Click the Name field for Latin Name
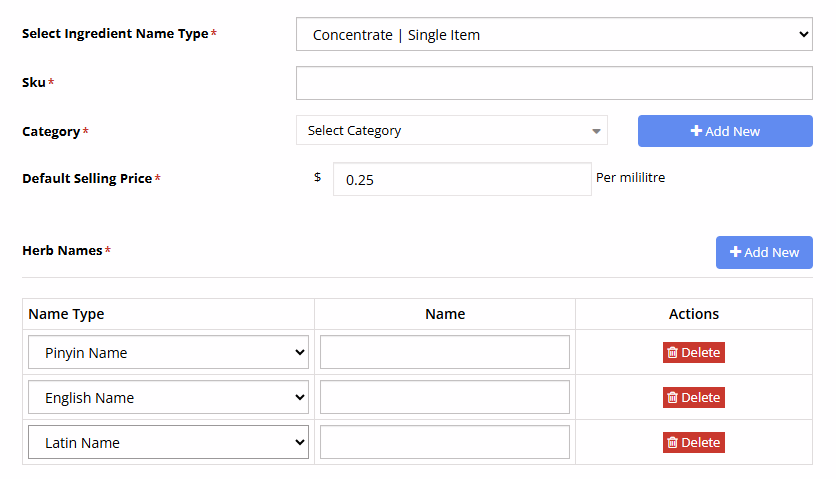Viewport: 836px width, 479px height. tap(445, 442)
